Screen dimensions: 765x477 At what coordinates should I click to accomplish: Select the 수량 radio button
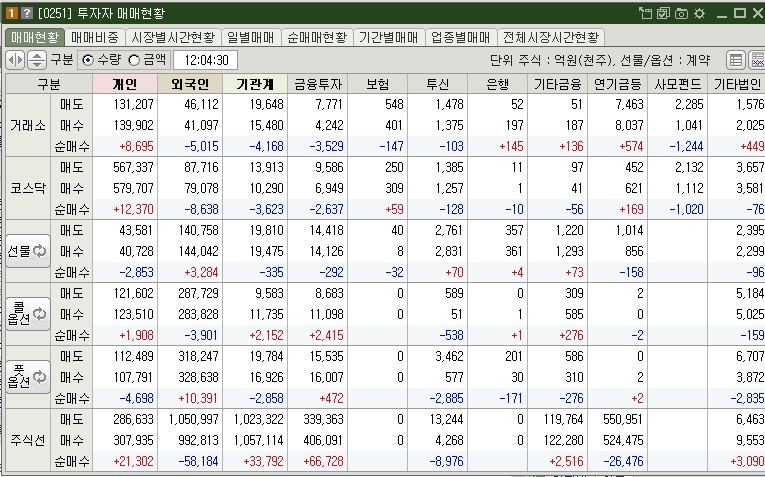point(88,60)
